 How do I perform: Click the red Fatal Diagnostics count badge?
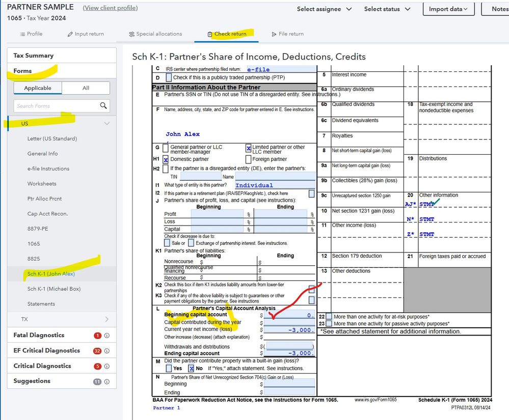[x=98, y=335]
